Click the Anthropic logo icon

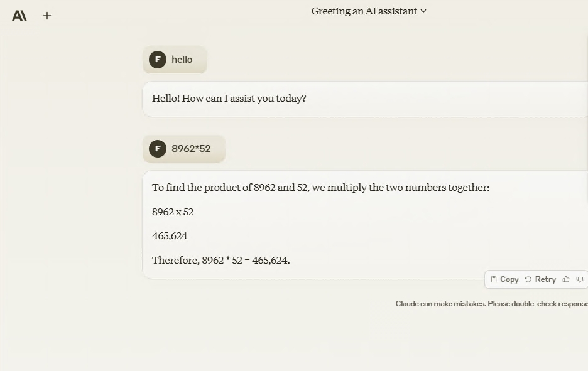(x=19, y=16)
